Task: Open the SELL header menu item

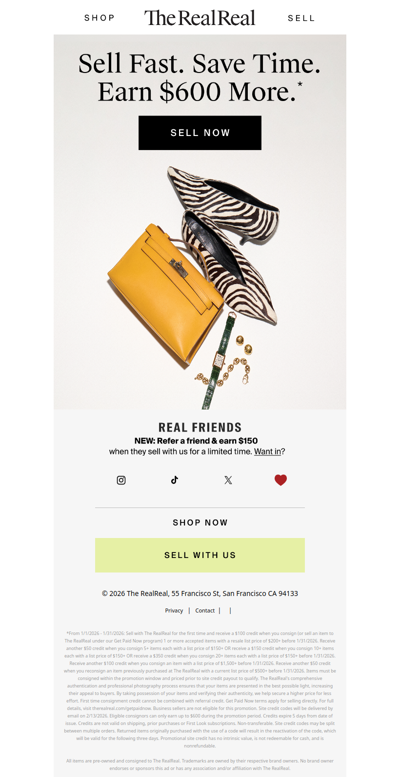Action: point(301,18)
